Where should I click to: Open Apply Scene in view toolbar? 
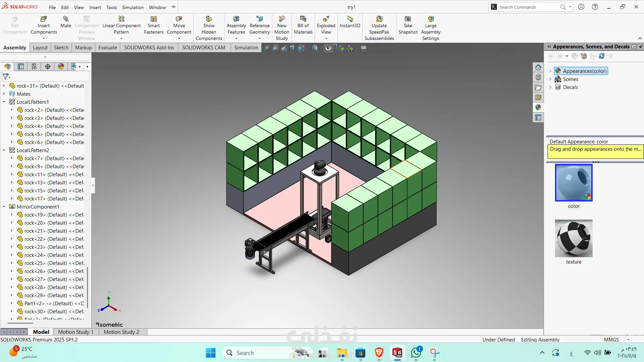point(351,48)
